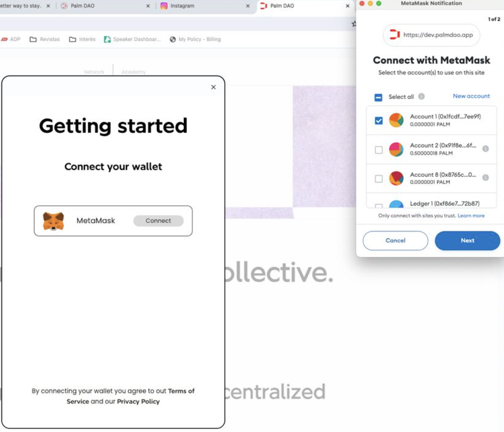Check the Account 8 checkbox
The width and height of the screenshot is (504, 432).
(x=379, y=179)
